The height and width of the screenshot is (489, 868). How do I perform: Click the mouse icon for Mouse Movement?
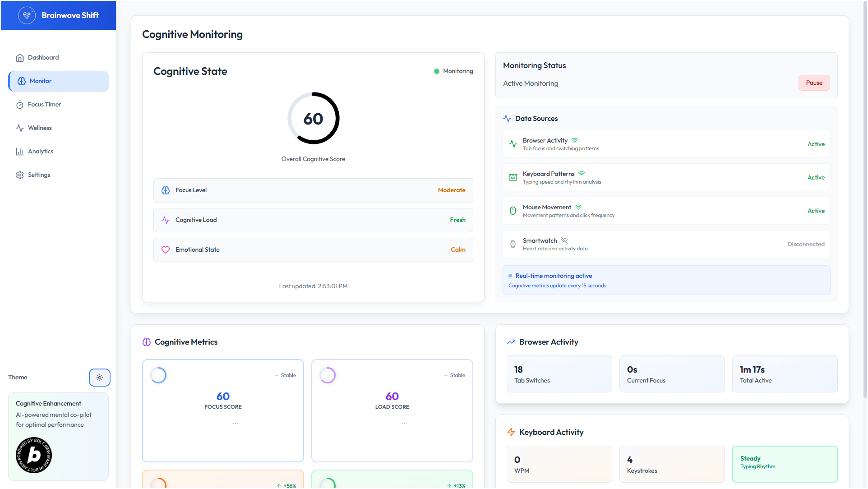tap(513, 211)
